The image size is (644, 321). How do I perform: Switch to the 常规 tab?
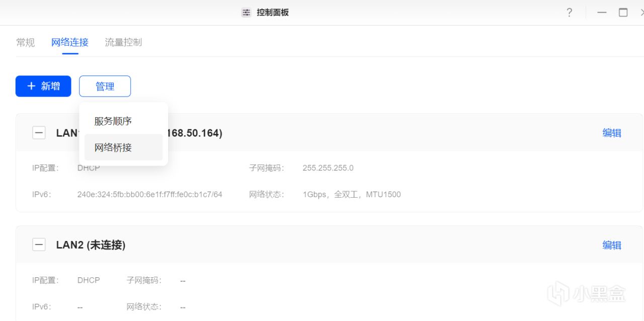click(26, 42)
